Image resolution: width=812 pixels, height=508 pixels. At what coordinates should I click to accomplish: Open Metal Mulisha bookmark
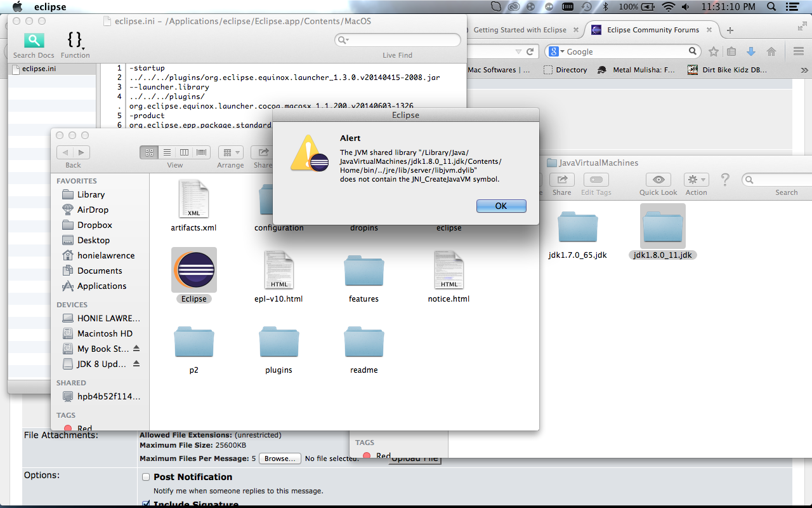click(x=636, y=70)
